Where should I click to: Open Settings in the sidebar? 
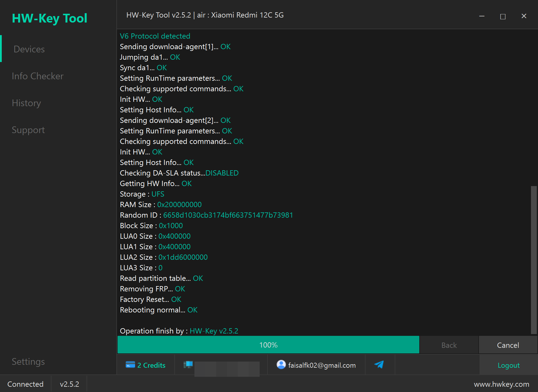(x=28, y=361)
